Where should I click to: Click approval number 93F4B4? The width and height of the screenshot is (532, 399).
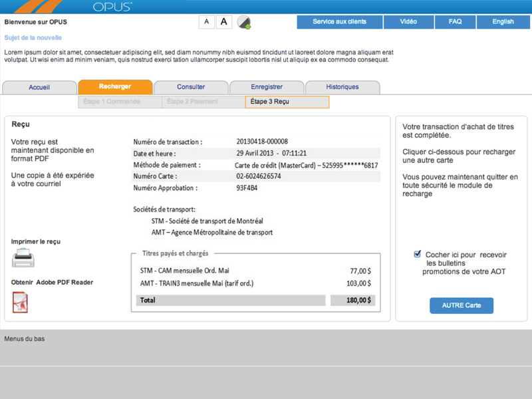pyautogui.click(x=247, y=188)
